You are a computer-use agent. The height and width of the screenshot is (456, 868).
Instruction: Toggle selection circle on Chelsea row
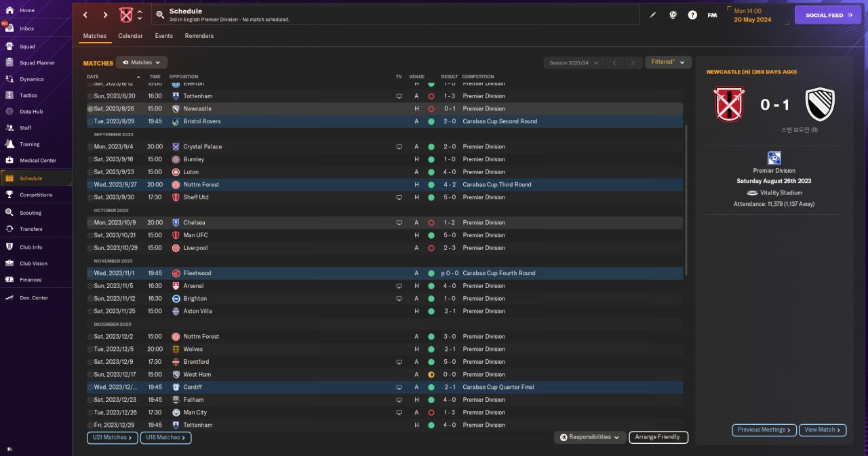[x=90, y=222]
